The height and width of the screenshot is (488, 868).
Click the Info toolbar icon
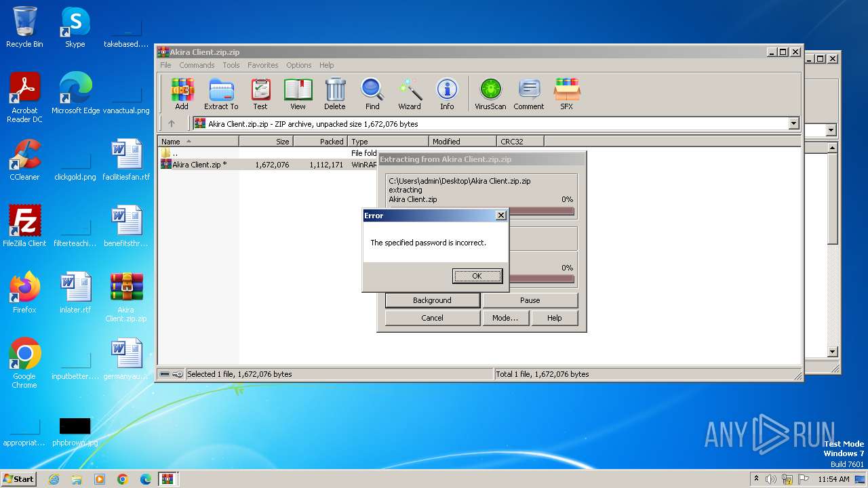447,94
